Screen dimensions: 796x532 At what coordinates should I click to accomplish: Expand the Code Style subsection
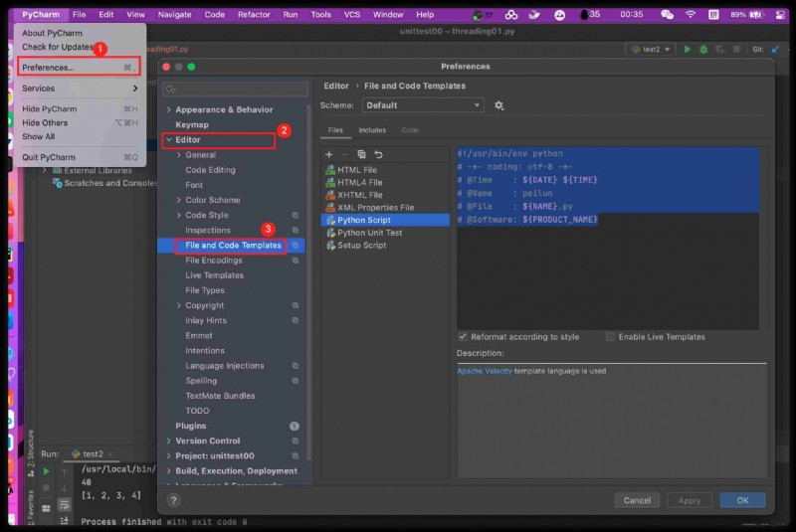[x=179, y=215]
